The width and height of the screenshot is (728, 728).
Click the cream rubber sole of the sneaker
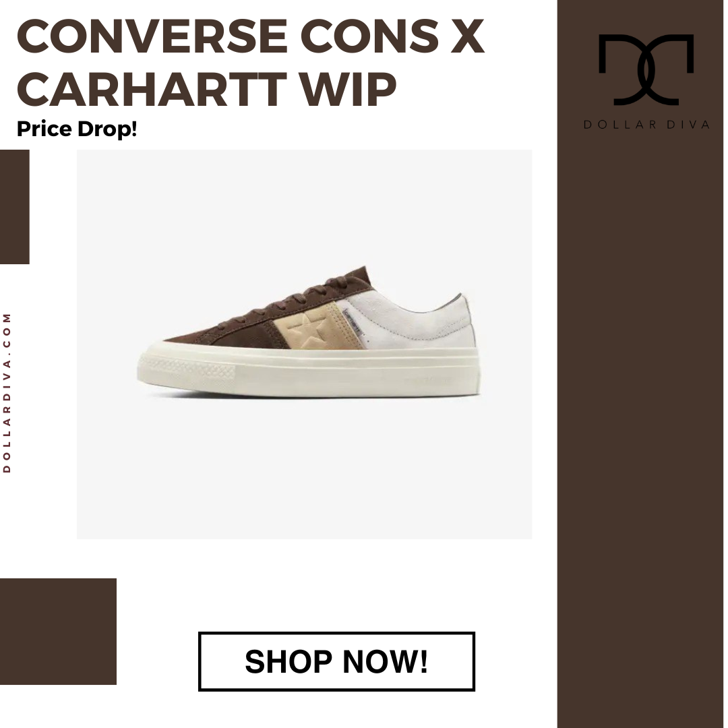coord(309,371)
